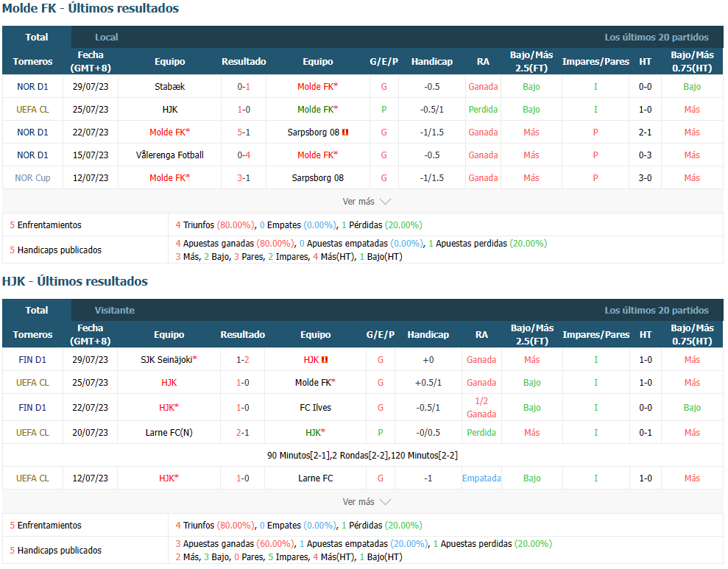
Task: Click the P result cell in Molde FK's HJK row
Action: click(x=384, y=110)
